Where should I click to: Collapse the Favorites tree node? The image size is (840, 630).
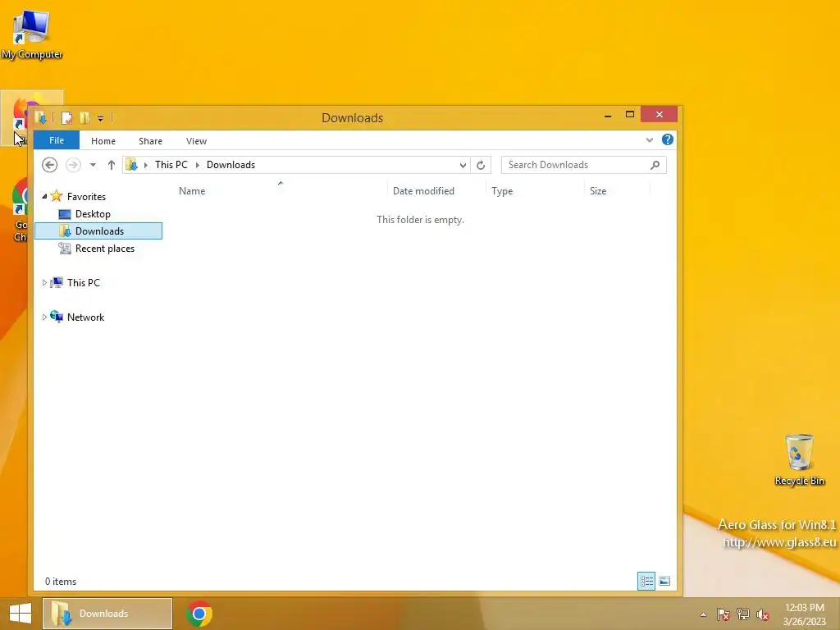(x=44, y=197)
